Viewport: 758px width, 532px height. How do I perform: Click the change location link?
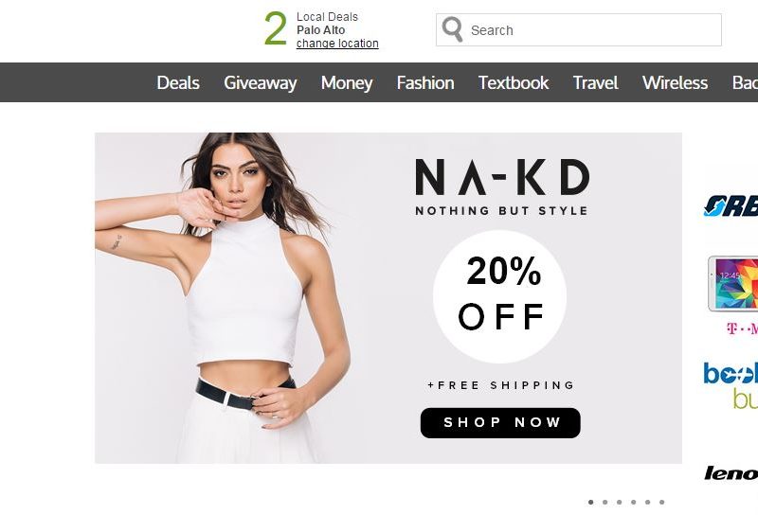point(337,44)
